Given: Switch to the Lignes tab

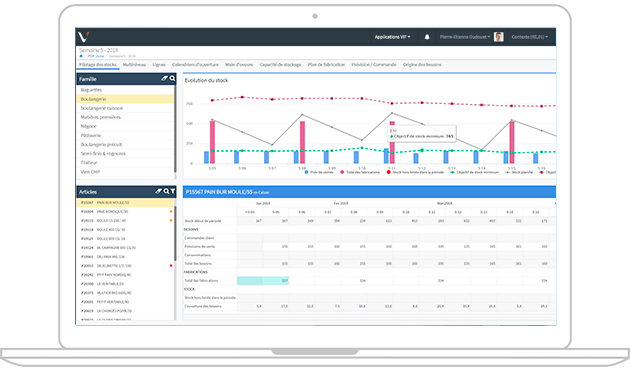Looking at the screenshot, I should [x=159, y=65].
